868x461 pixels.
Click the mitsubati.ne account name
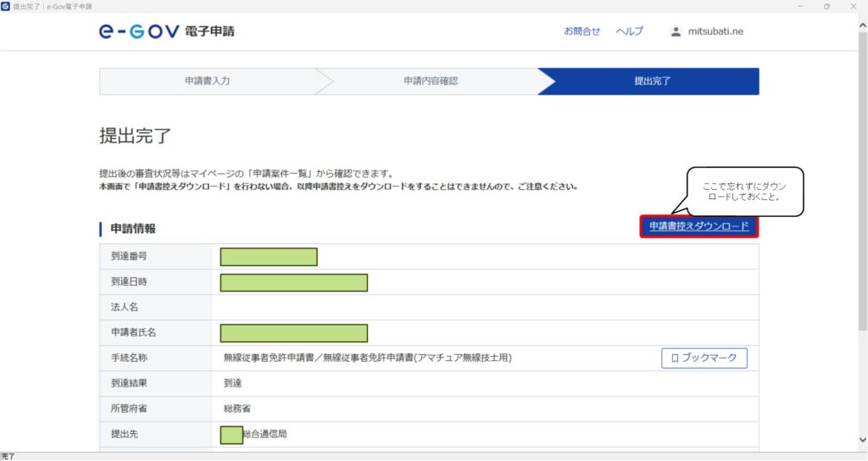click(x=715, y=31)
